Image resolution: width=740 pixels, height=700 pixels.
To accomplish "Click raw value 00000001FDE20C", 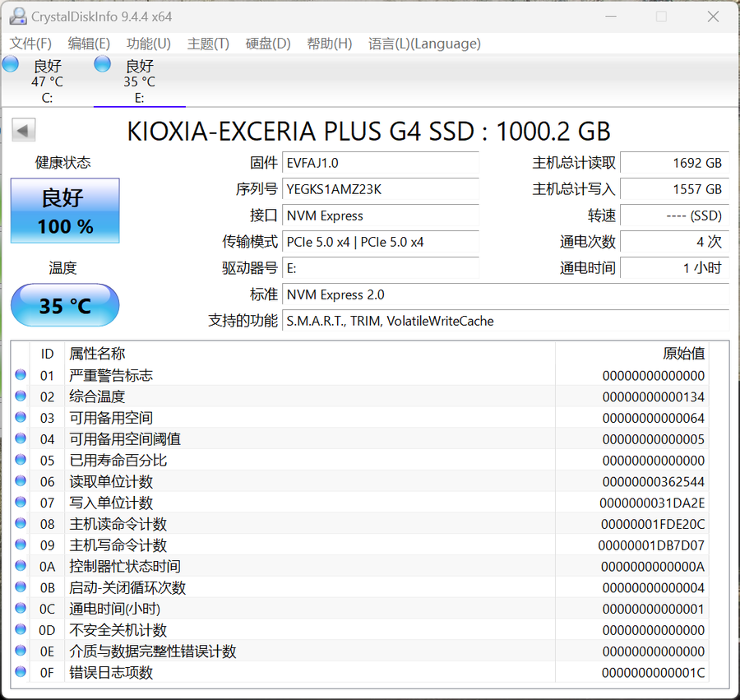I will pyautogui.click(x=653, y=525).
